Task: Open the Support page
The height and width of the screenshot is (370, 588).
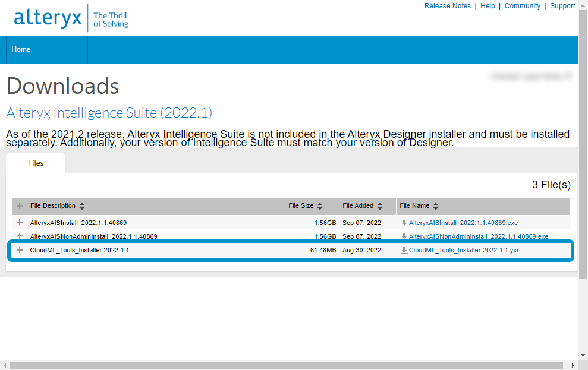Action: point(562,6)
